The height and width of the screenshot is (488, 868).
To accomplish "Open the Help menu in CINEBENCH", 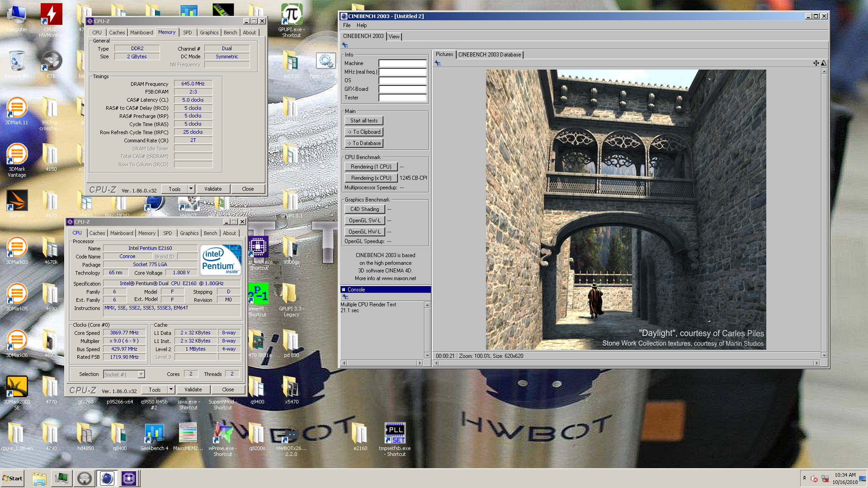I will [x=362, y=25].
